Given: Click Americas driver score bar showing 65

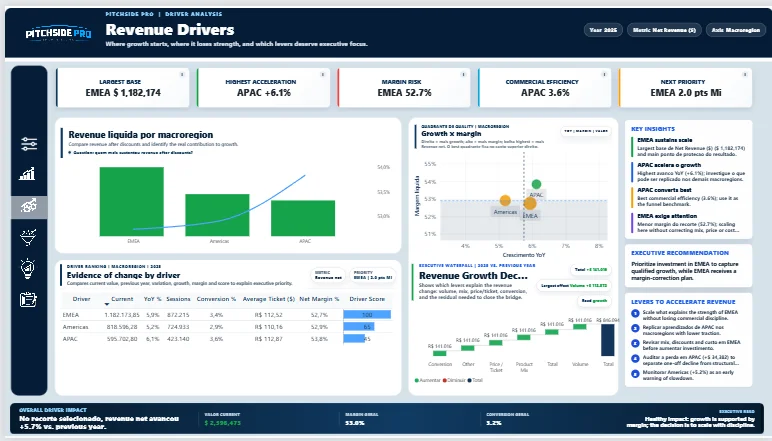Looking at the screenshot, I should coord(359,326).
